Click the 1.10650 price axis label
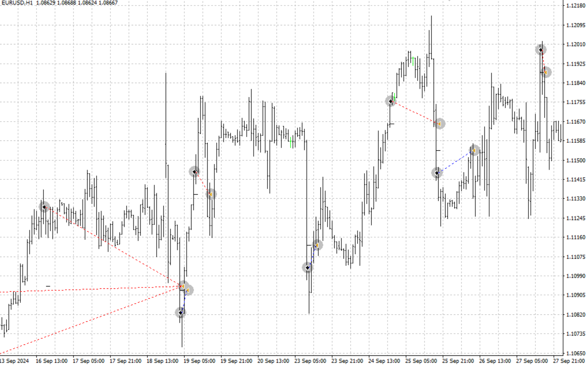The height and width of the screenshot is (367, 588). (575, 353)
